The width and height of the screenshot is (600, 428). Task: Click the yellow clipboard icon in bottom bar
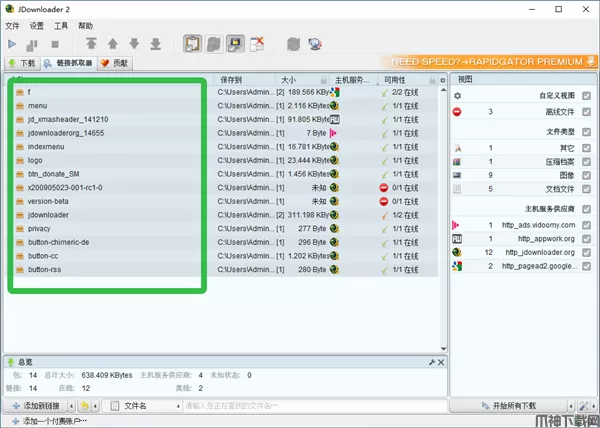coord(85,406)
